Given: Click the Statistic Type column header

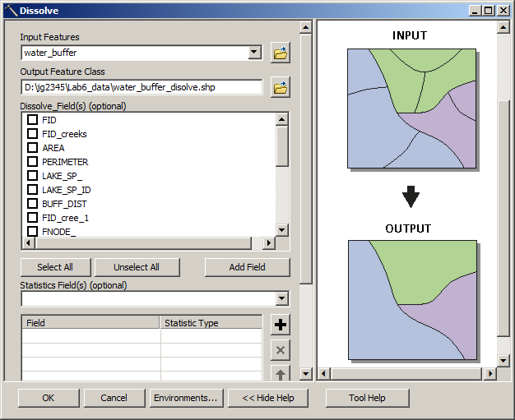Looking at the screenshot, I should pyautogui.click(x=211, y=323).
